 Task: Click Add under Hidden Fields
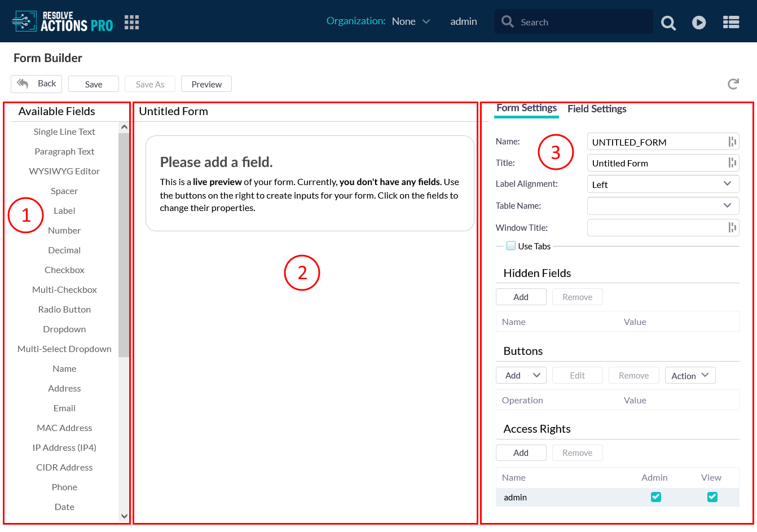point(521,297)
